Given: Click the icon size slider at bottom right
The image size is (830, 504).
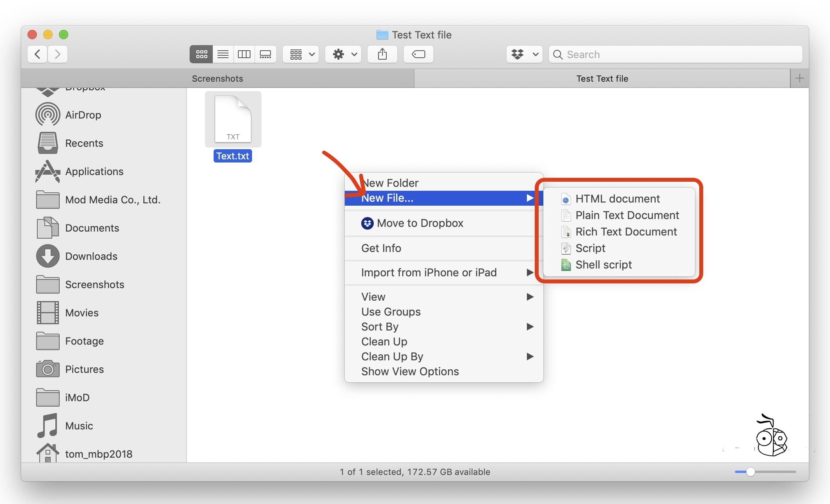Looking at the screenshot, I should pyautogui.click(x=750, y=472).
